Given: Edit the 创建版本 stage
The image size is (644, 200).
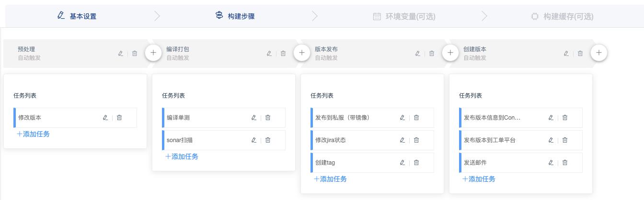Looking at the screenshot, I should [x=566, y=54].
